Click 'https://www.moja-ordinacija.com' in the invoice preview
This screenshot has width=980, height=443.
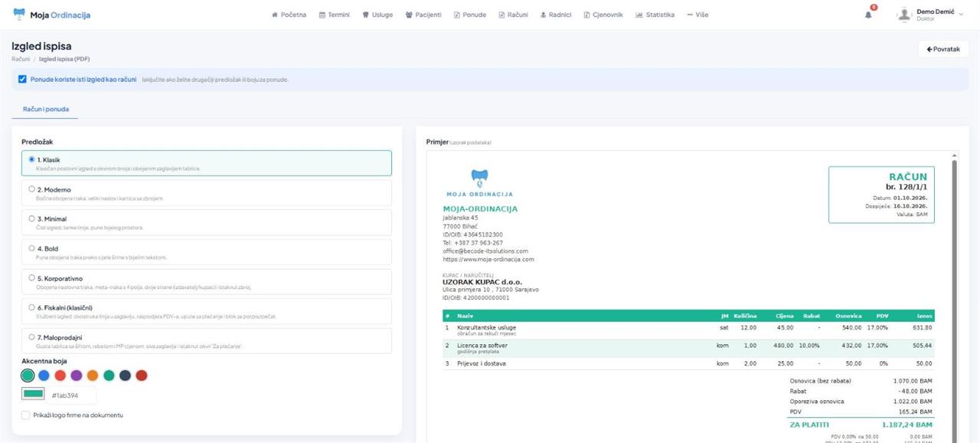pos(488,259)
